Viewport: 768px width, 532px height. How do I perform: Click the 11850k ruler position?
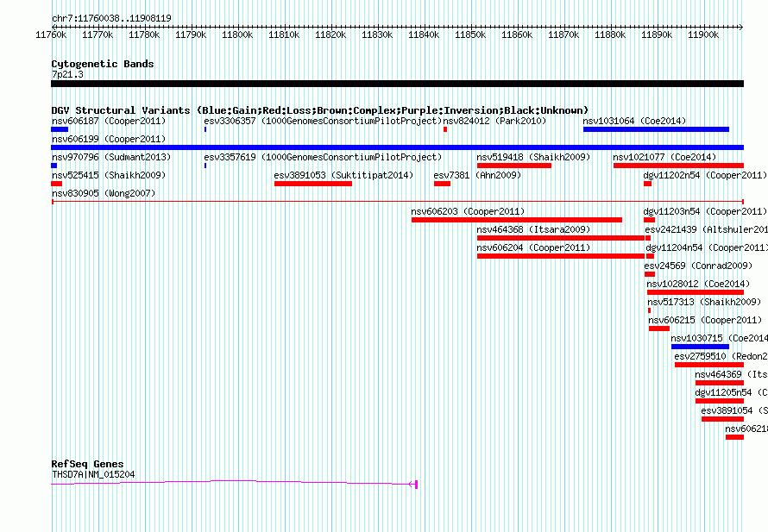(x=470, y=34)
